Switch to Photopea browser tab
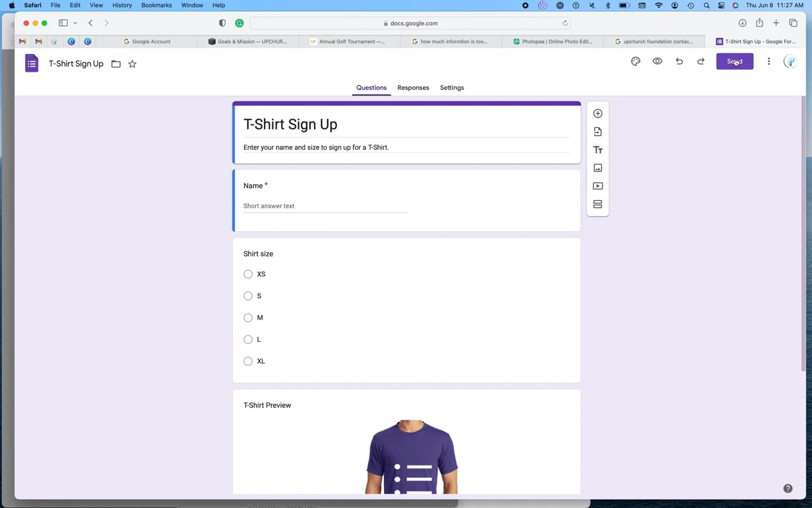 coord(553,41)
